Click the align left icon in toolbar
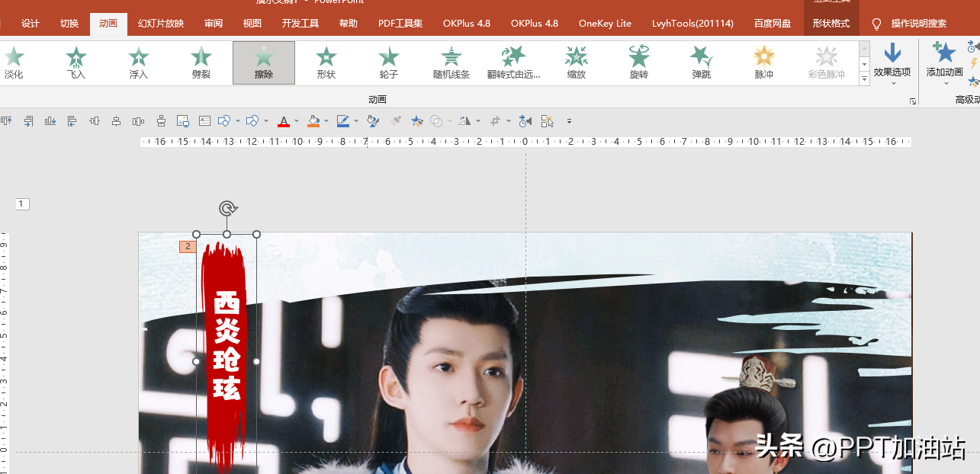Screen dimensions: 980x474 [x=72, y=120]
